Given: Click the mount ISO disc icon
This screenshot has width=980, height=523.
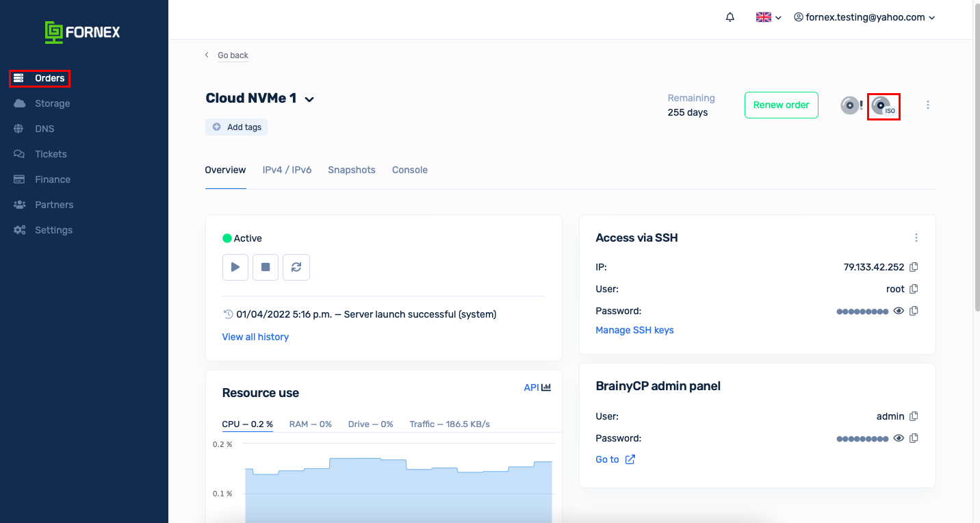Looking at the screenshot, I should click(884, 106).
